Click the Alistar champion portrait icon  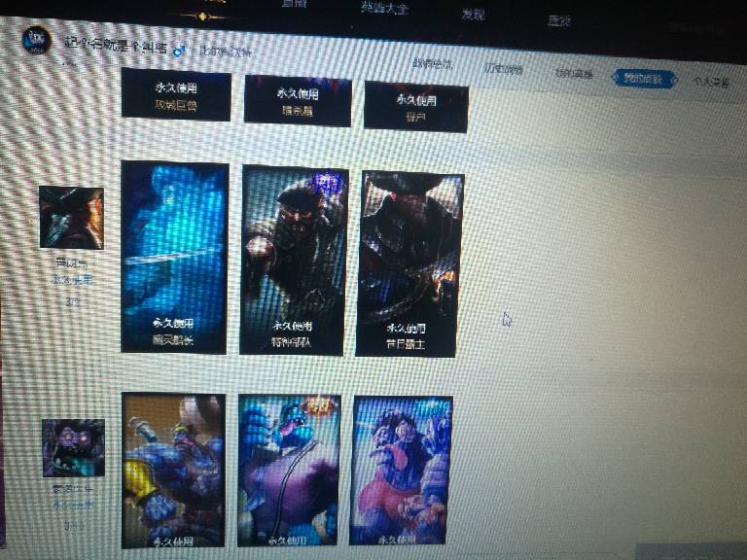(73, 447)
